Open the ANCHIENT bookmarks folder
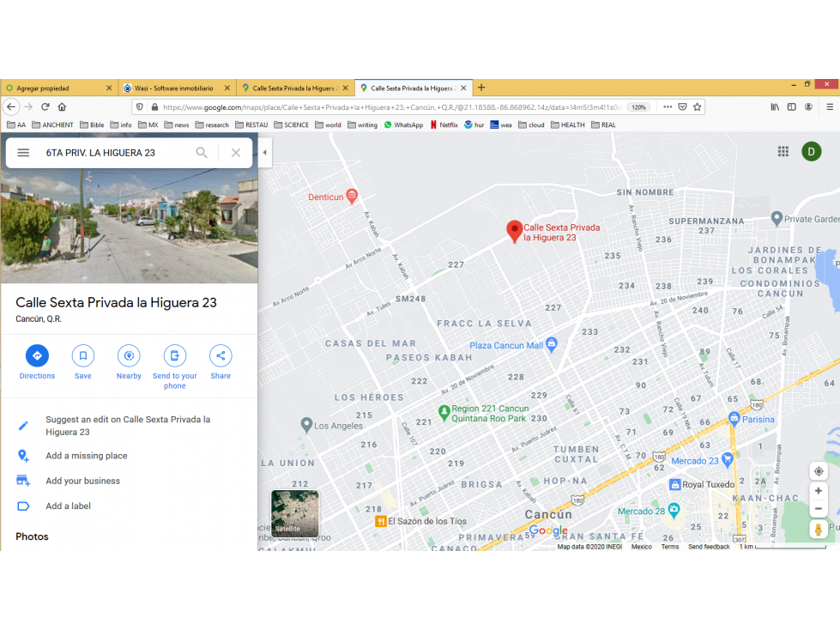Screen dimensions: 840x630 (x=52, y=124)
